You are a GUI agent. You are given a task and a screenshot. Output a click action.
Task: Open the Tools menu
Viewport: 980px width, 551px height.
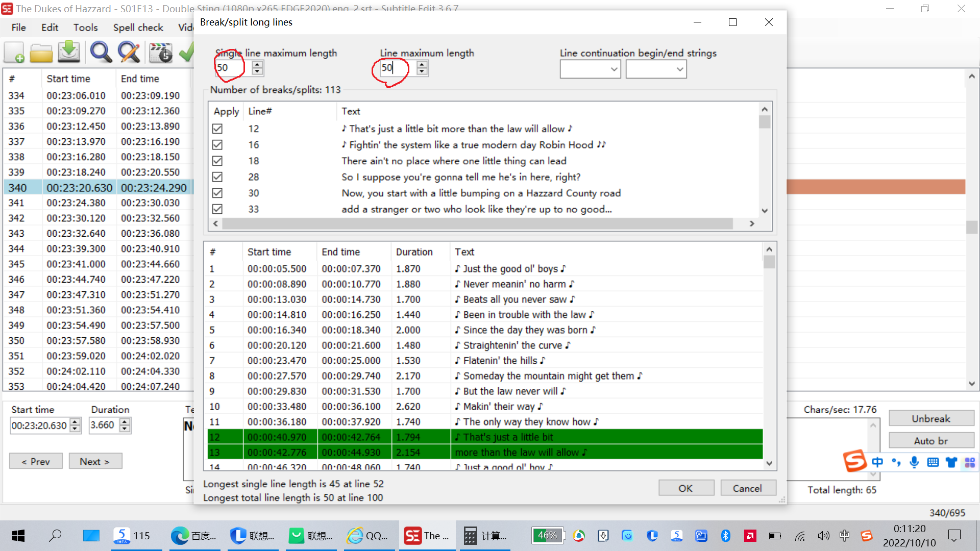85,27
